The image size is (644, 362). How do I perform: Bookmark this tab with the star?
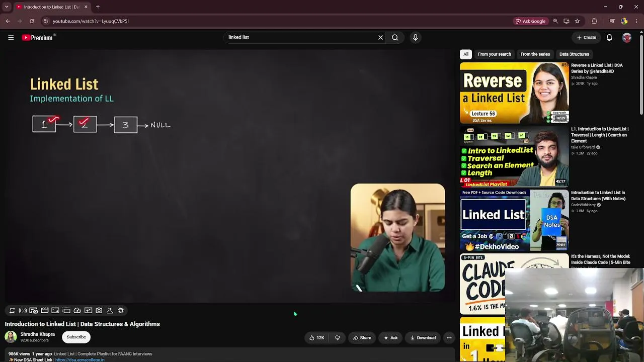point(577,21)
